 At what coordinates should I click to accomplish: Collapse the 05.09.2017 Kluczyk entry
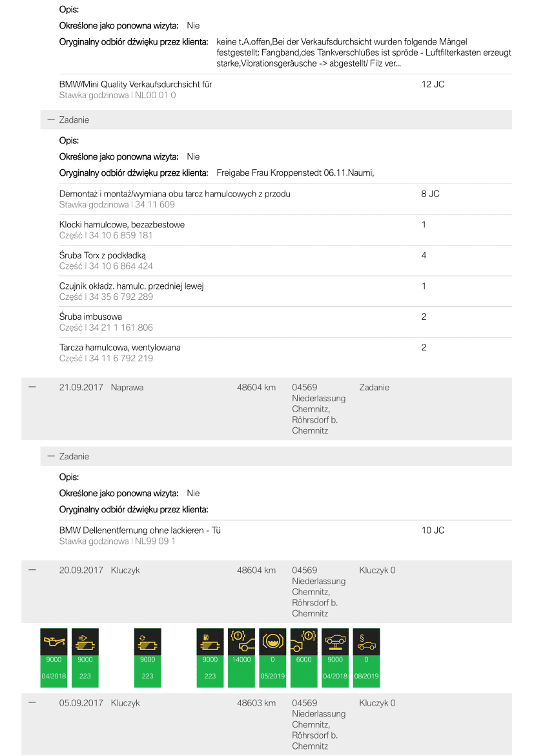tap(32, 702)
